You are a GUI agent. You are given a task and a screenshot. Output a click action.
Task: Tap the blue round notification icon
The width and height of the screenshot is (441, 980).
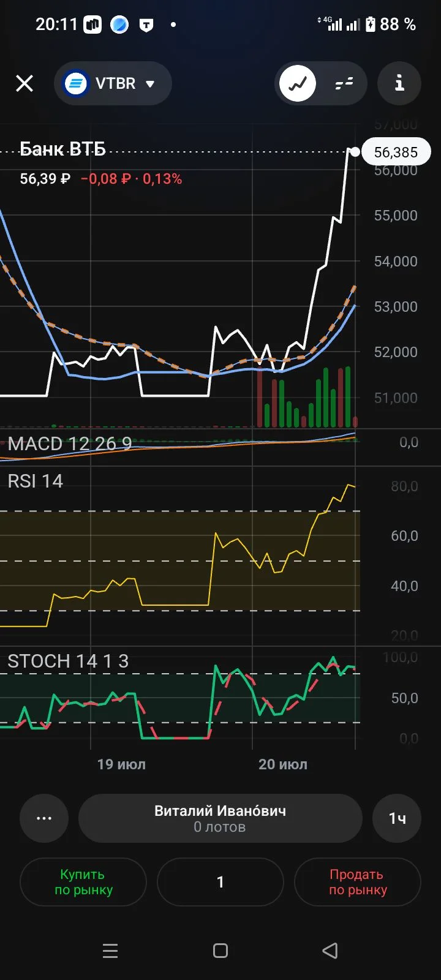pyautogui.click(x=119, y=25)
